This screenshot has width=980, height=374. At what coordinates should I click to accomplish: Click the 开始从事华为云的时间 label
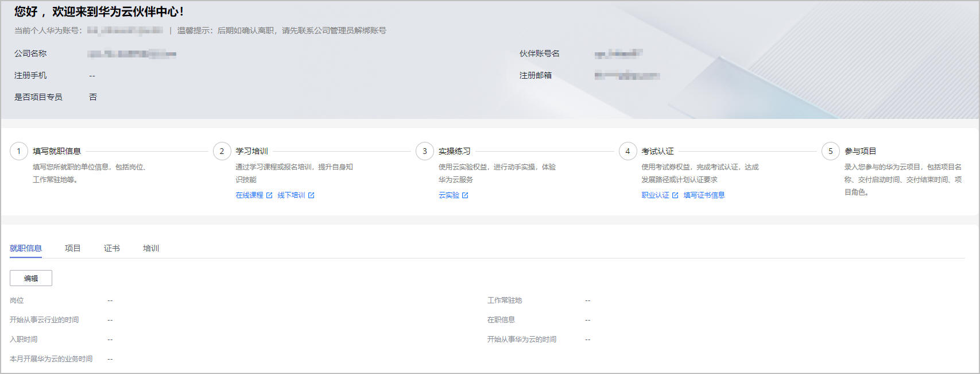point(522,340)
